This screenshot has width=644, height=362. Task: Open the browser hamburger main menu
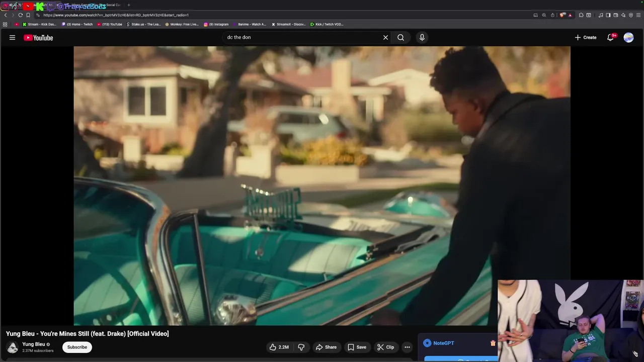click(638, 15)
